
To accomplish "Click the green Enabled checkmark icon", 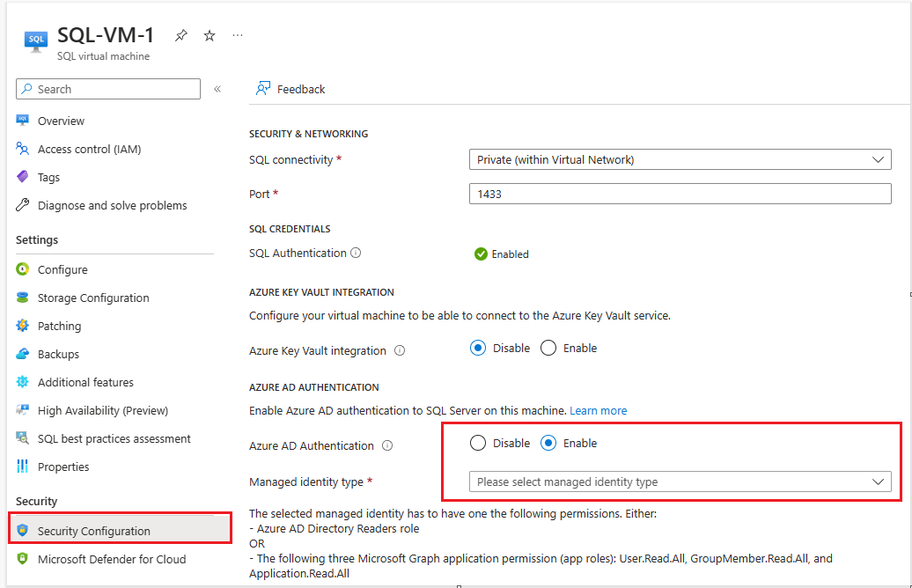I will [x=481, y=254].
